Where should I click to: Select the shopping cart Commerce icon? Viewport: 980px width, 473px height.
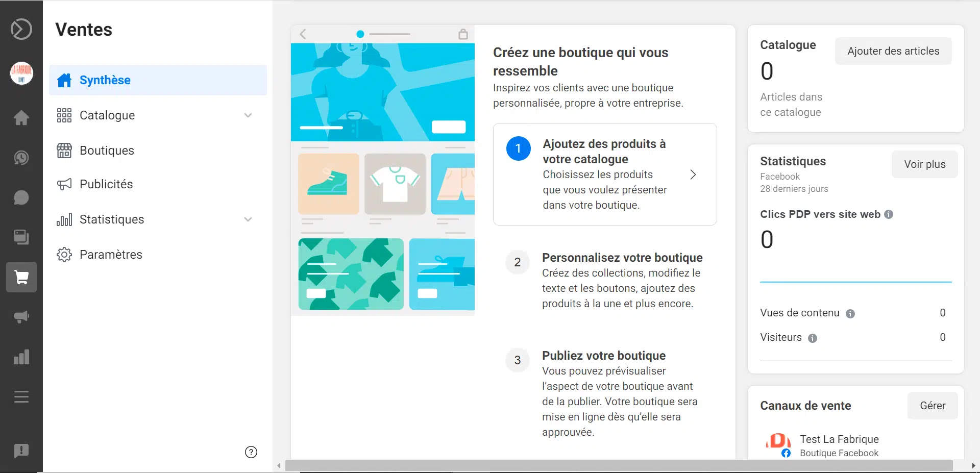coord(21,277)
